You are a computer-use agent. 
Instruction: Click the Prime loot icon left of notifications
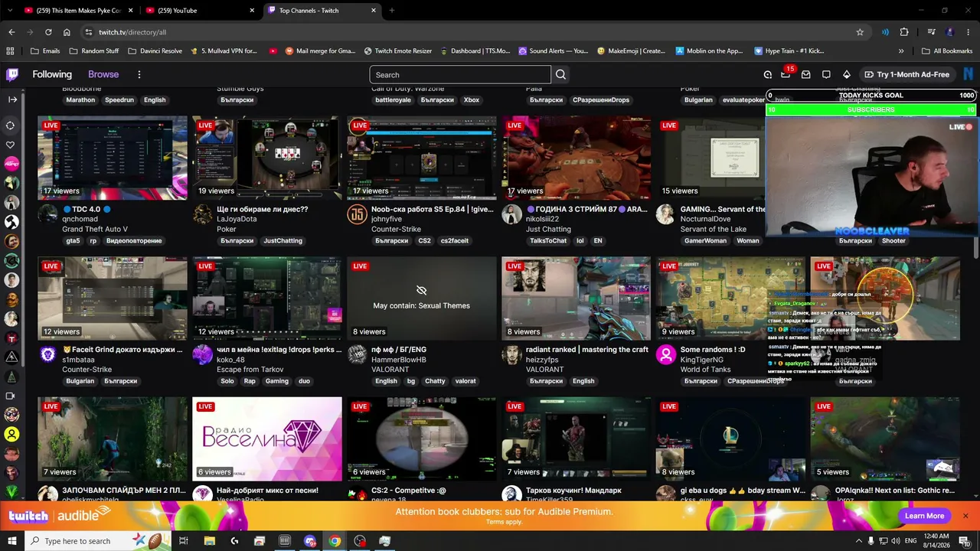point(768,74)
